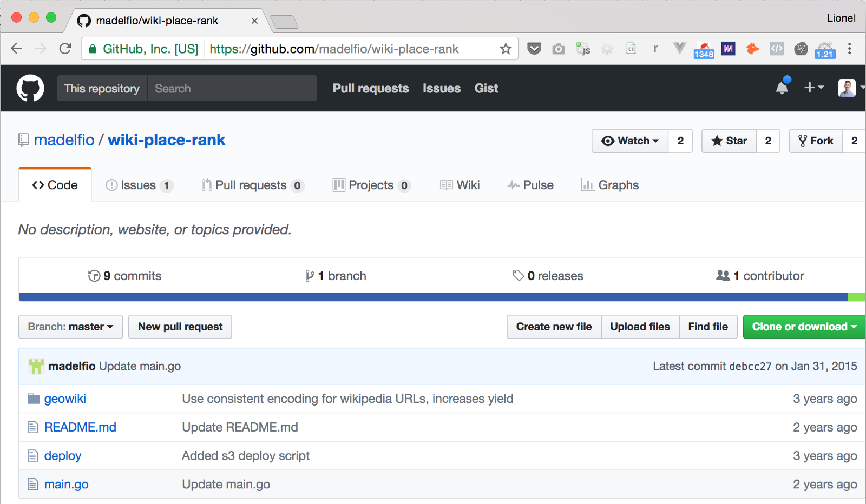Open the Graphs tab

click(610, 185)
